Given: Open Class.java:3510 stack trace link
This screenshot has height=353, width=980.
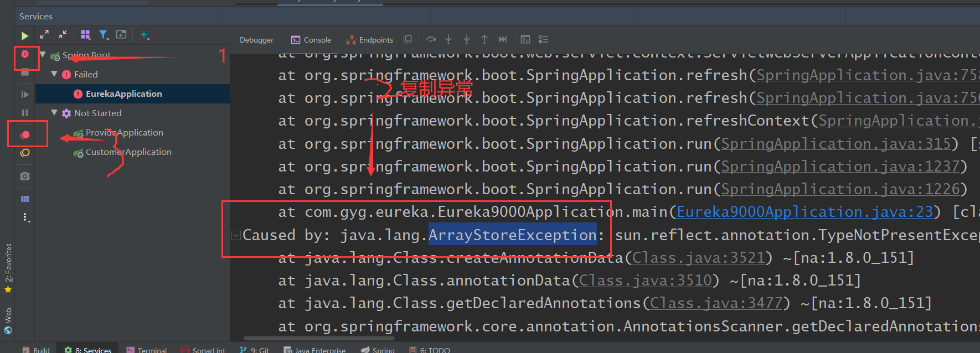Looking at the screenshot, I should click(x=645, y=281).
